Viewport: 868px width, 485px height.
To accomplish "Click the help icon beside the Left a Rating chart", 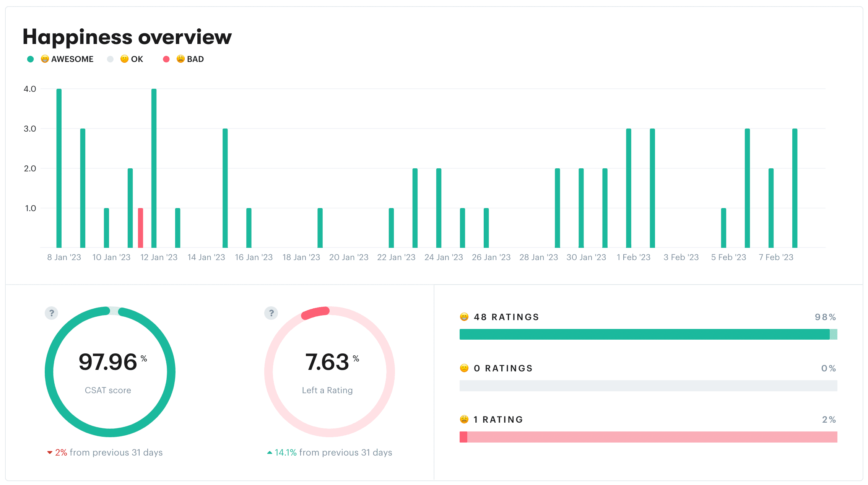I will [271, 313].
